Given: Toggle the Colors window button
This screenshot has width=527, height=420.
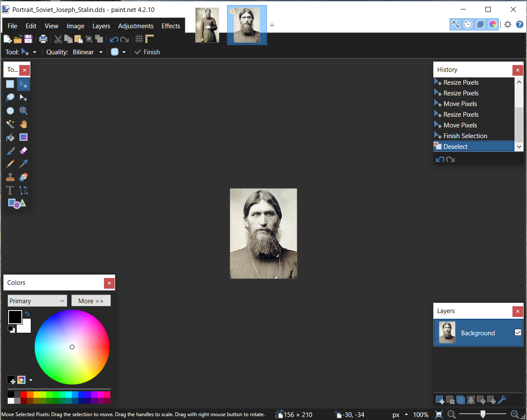Looking at the screenshot, I should [493, 24].
